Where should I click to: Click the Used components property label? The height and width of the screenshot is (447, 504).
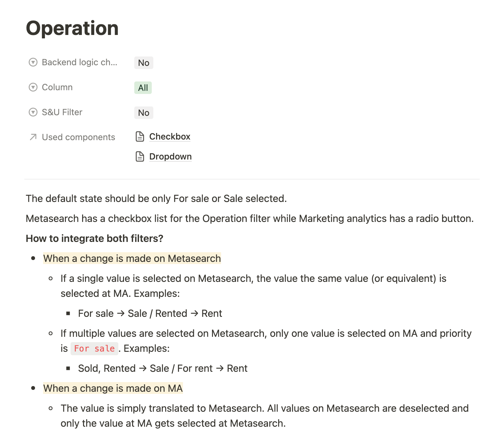coord(78,137)
